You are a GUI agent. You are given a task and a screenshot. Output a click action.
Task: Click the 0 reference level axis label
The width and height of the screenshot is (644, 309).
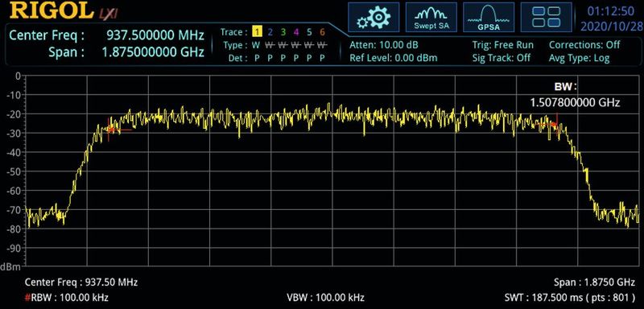coord(17,76)
